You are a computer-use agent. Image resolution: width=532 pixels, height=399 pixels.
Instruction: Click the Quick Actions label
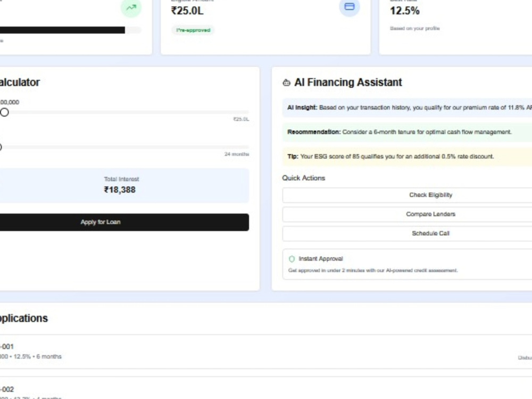pos(304,178)
